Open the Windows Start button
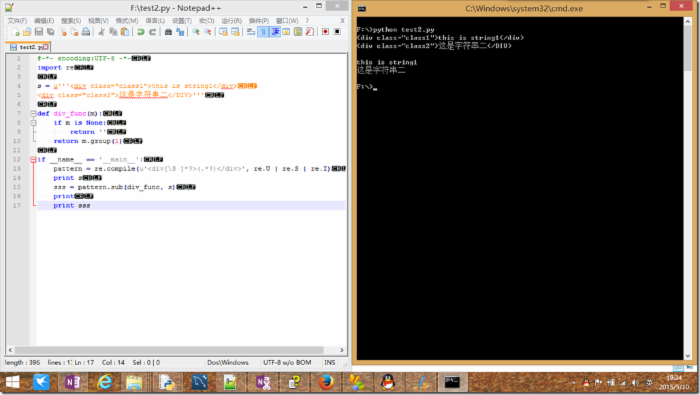The height and width of the screenshot is (395, 700). coord(12,383)
